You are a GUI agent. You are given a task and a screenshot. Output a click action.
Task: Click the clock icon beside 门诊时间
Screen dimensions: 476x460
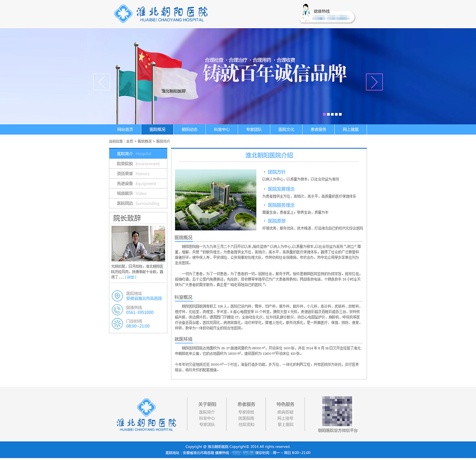tap(118, 324)
